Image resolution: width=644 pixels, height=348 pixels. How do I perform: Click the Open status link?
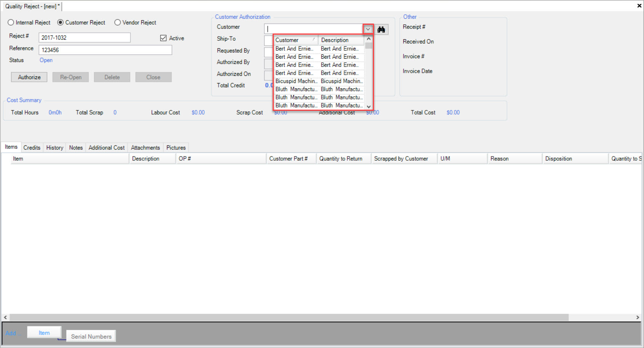click(46, 60)
